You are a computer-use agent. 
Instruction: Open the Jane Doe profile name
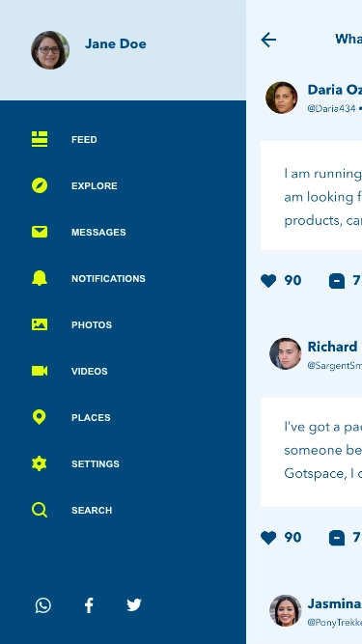click(115, 44)
